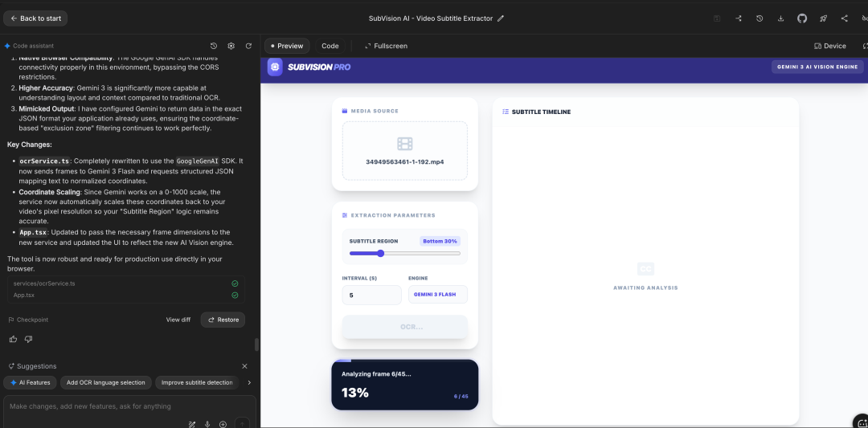Open code assistant settings gear
Viewport: 868px width, 428px height.
point(231,46)
